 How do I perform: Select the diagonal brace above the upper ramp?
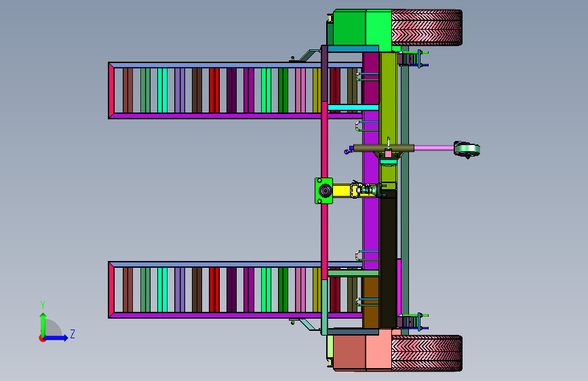pyautogui.click(x=309, y=55)
